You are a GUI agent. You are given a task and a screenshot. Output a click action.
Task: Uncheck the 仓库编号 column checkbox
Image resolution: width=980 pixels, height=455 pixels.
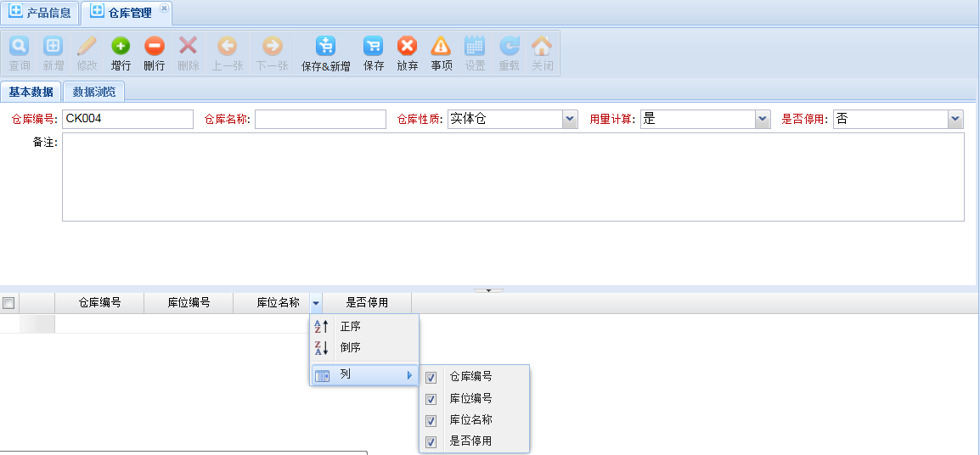tap(431, 377)
